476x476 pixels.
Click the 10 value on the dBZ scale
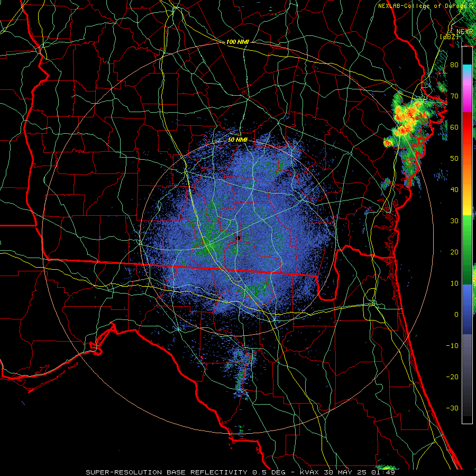coord(454,283)
